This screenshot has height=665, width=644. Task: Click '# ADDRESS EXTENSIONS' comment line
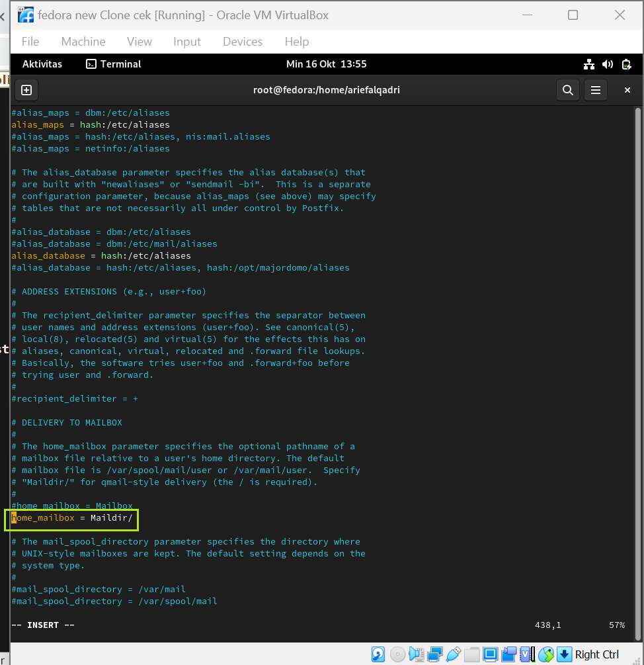(109, 291)
